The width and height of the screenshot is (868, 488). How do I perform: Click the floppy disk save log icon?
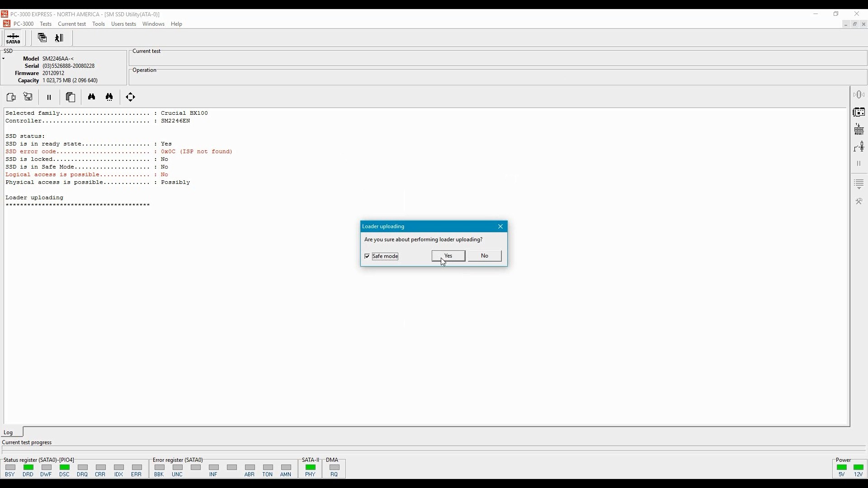[x=28, y=97]
